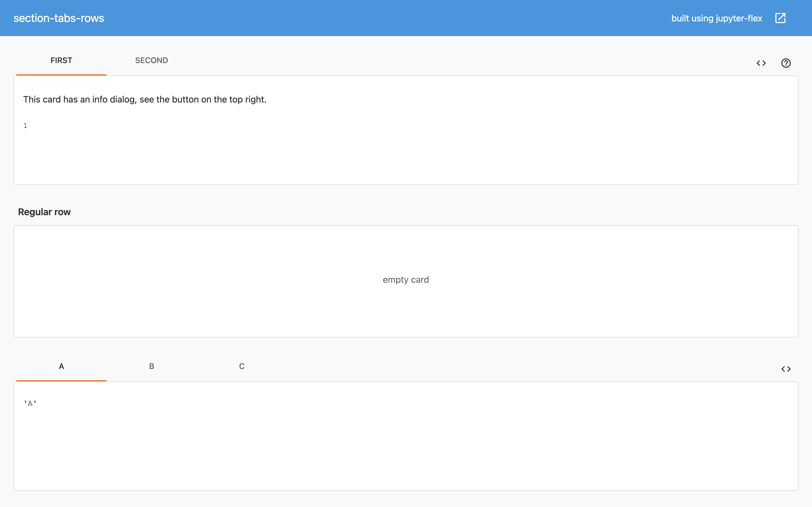
Task: Click the output value 1
Action: [25, 126]
